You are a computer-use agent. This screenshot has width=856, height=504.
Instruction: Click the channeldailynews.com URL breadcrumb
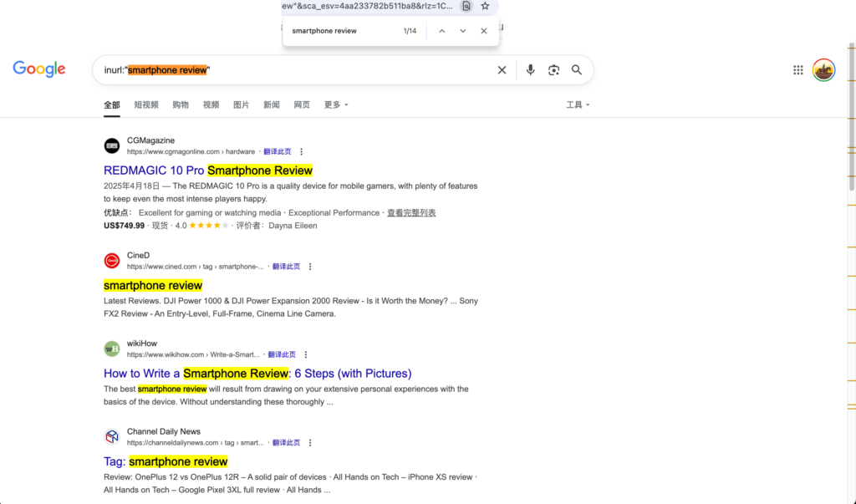click(196, 443)
